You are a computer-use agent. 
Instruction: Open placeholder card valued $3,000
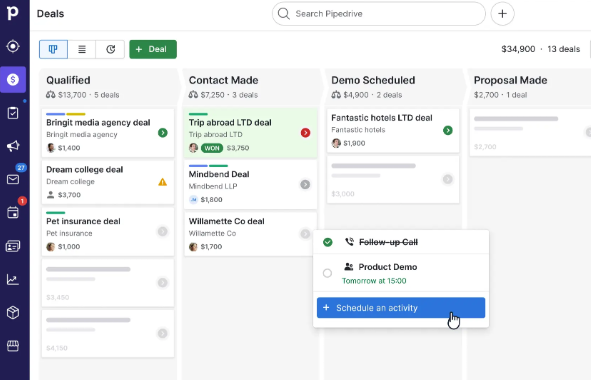coord(393,179)
